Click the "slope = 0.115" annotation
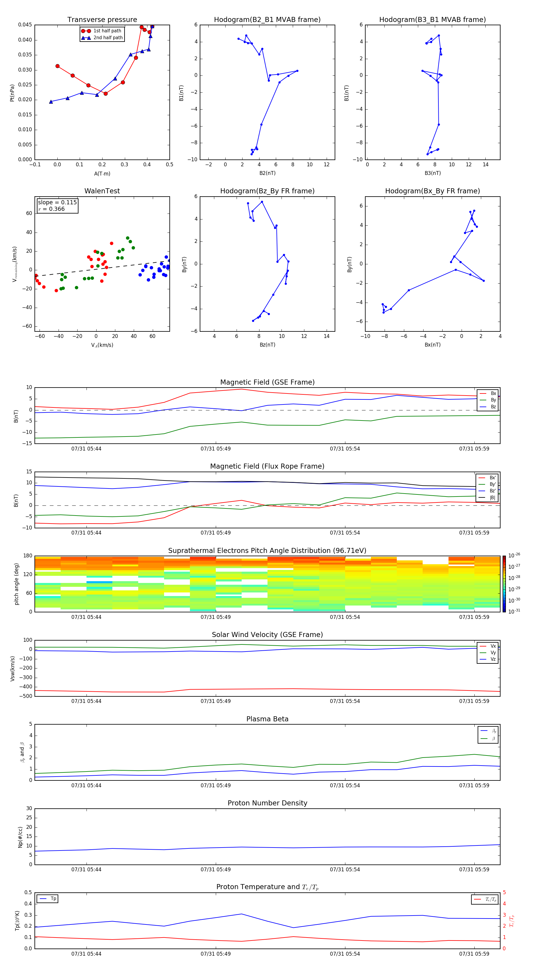The width and height of the screenshot is (535, 980). 57,203
